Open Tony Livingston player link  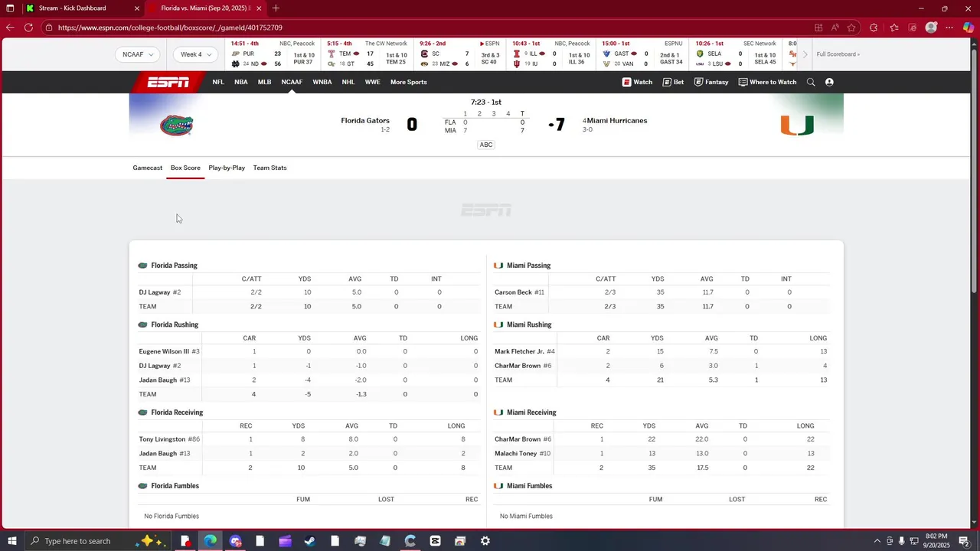pyautogui.click(x=162, y=439)
